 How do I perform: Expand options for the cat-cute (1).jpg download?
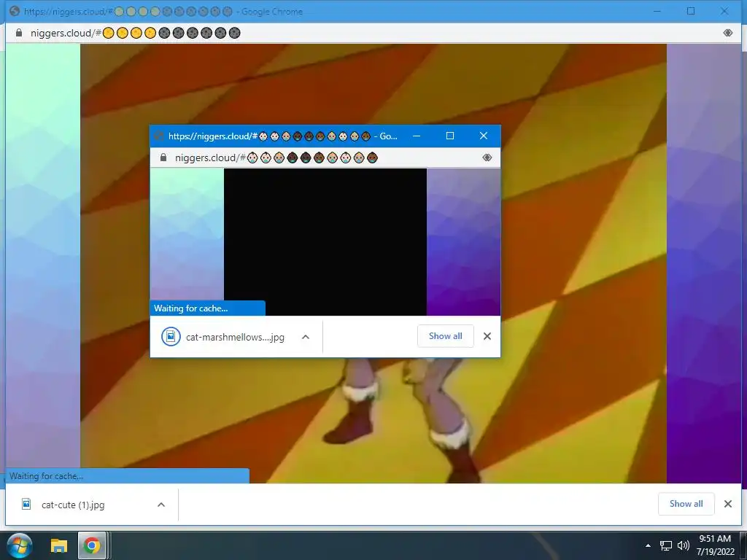[161, 505]
